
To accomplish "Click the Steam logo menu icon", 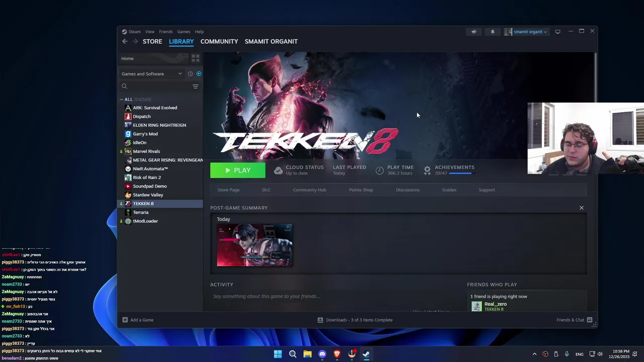I will click(x=124, y=32).
